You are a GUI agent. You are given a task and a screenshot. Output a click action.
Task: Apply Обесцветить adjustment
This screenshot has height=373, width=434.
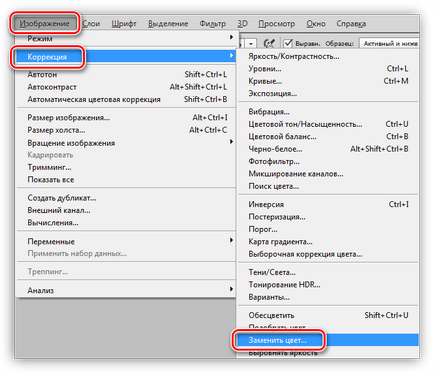coord(328,315)
